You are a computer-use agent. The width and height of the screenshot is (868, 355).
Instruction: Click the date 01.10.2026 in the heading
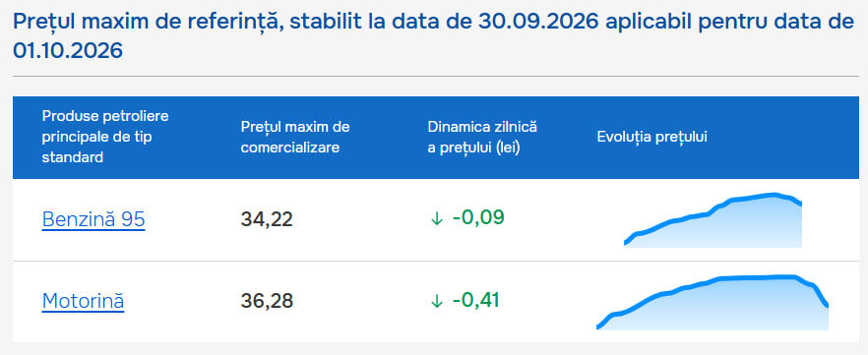(68, 51)
